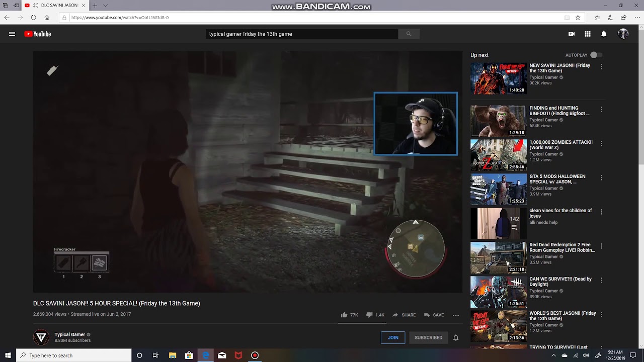Open the Windows volume control tray icon

(x=586, y=355)
